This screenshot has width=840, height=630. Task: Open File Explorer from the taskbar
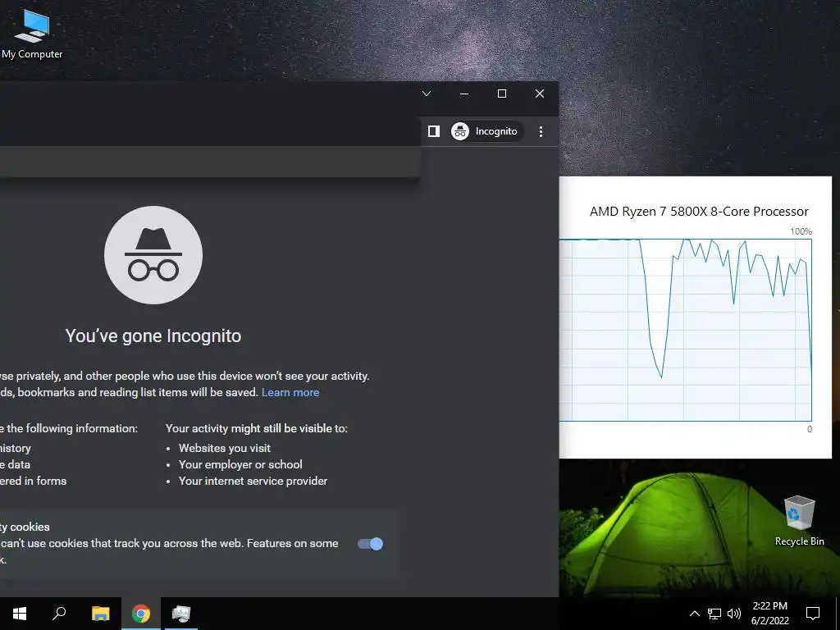pos(100,614)
